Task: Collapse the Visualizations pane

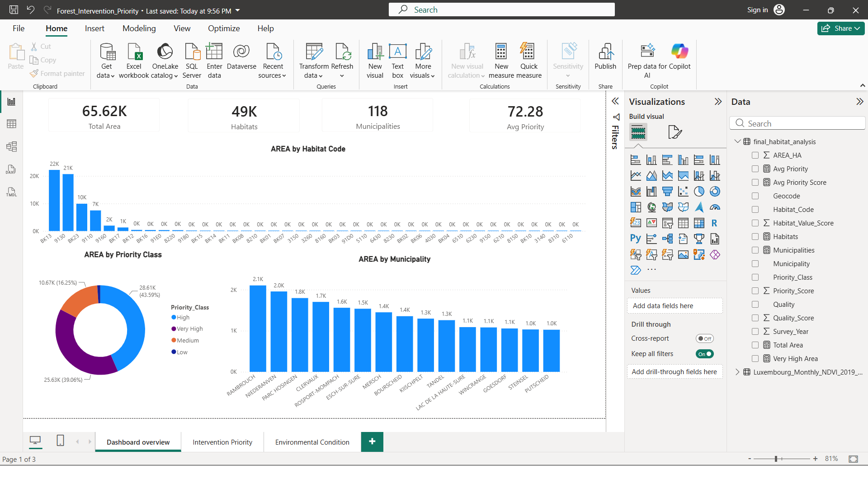Action: (x=718, y=102)
